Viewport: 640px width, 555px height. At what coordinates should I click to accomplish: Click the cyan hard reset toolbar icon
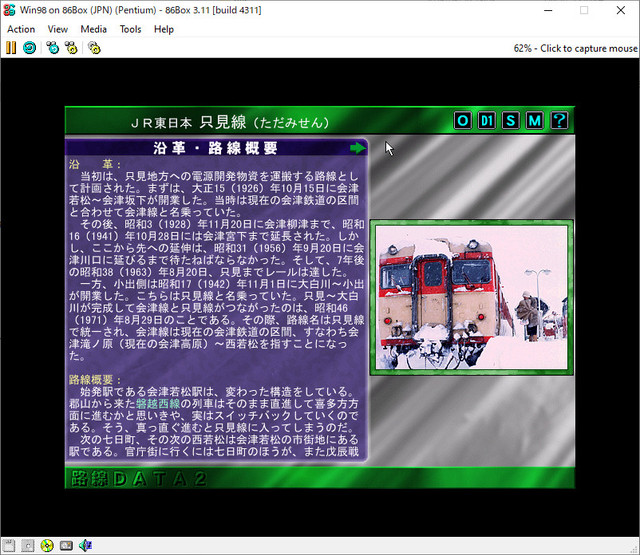(x=29, y=48)
